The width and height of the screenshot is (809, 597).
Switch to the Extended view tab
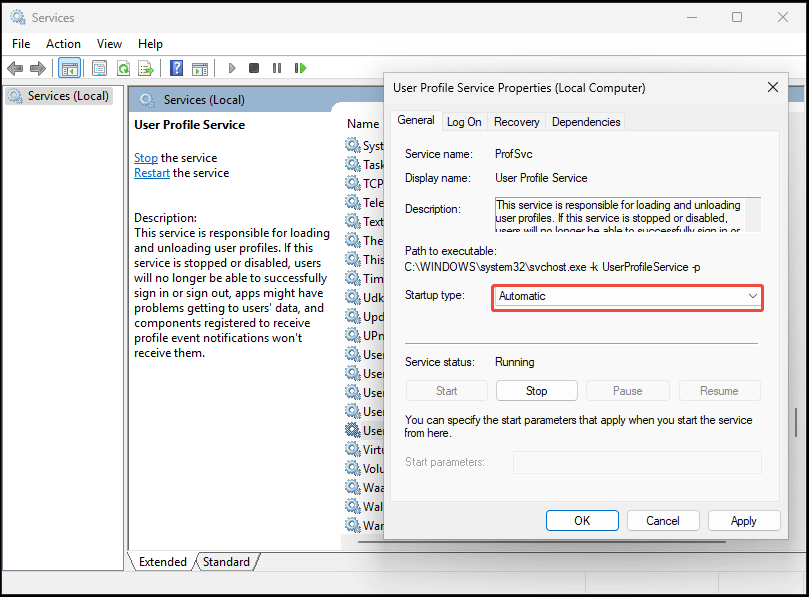163,561
